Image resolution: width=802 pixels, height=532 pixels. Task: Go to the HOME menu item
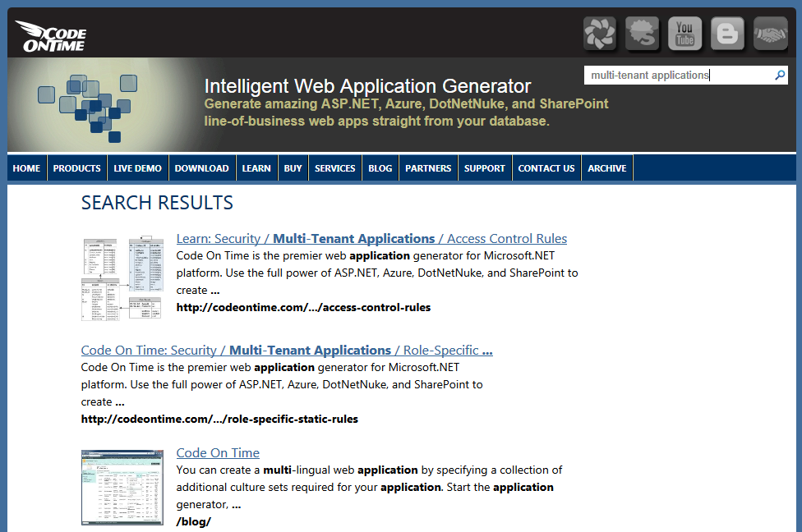click(x=26, y=168)
